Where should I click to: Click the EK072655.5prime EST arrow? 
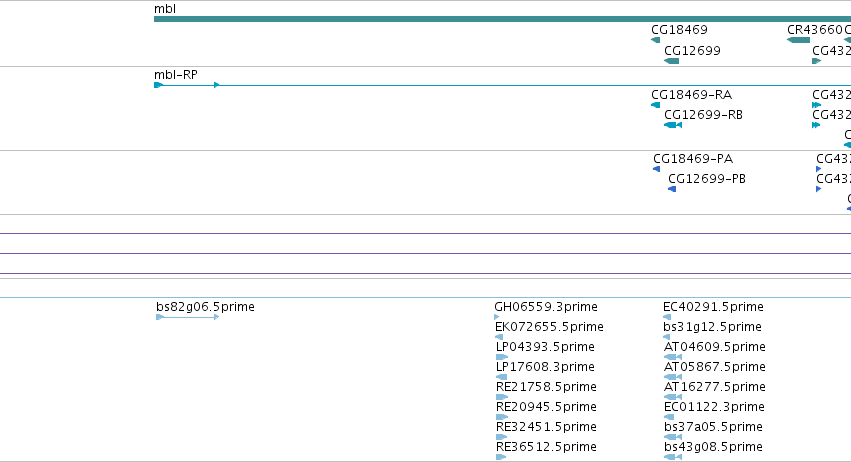pyautogui.click(x=499, y=337)
